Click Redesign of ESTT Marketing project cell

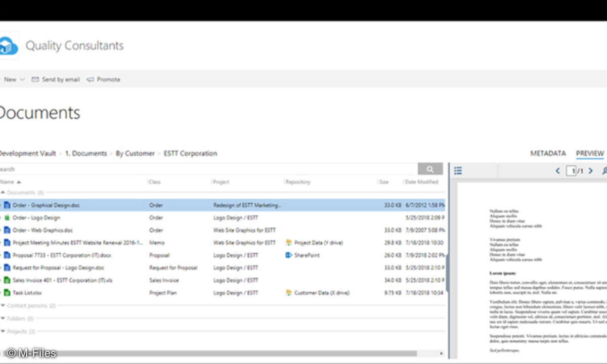[x=247, y=205]
